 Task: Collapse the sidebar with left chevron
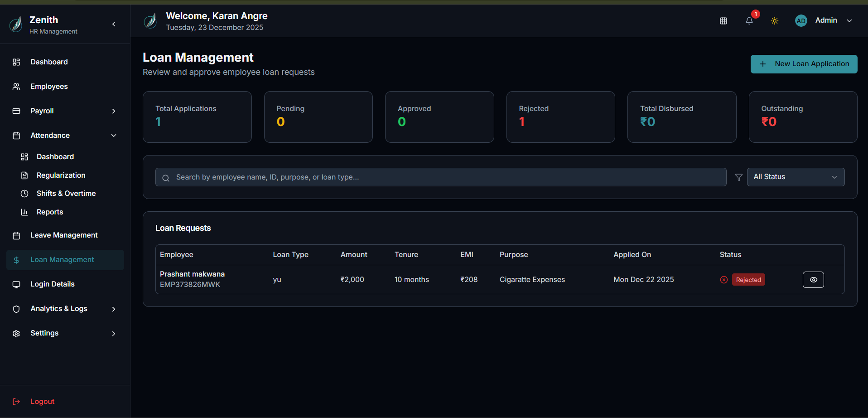(x=114, y=24)
